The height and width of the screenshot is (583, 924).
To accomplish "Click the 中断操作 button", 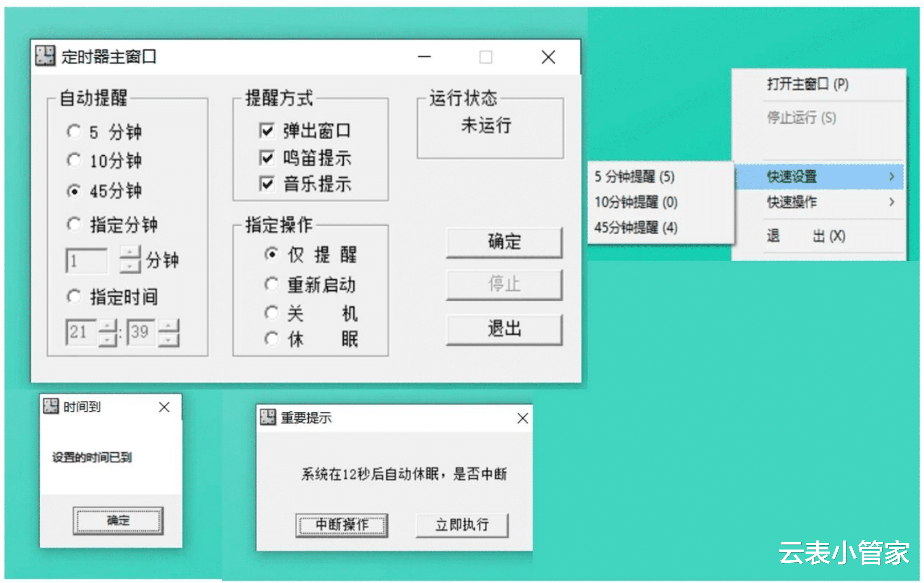I will coord(341,525).
